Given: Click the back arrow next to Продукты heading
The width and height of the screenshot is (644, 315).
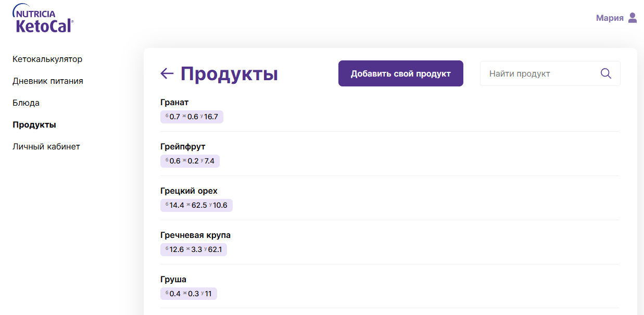Looking at the screenshot, I should coord(166,73).
